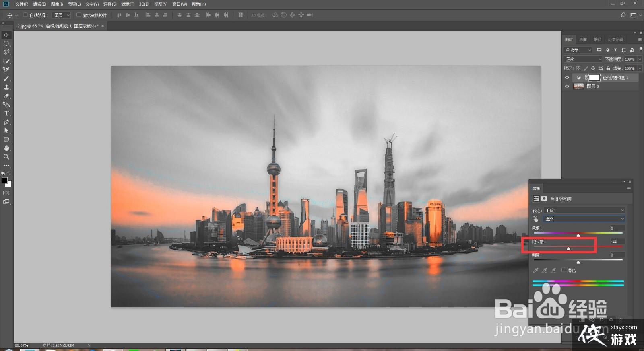Select the Pen tool
Viewport: 644px width, 351px height.
[x=6, y=122]
